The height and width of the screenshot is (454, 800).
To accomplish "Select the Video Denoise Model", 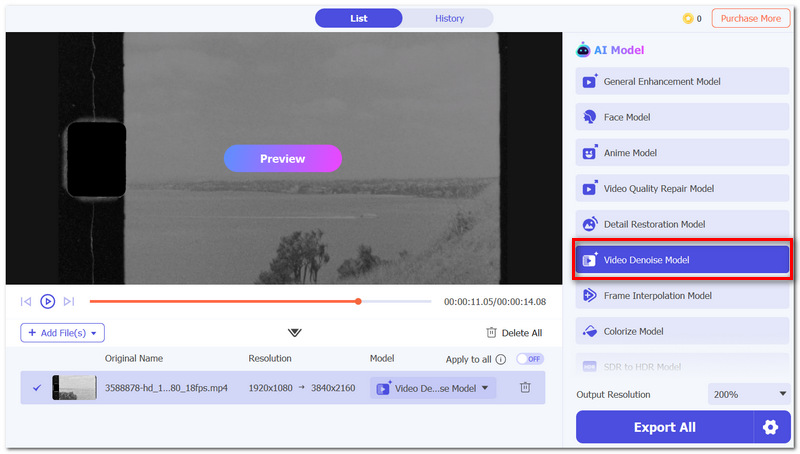I will 682,260.
